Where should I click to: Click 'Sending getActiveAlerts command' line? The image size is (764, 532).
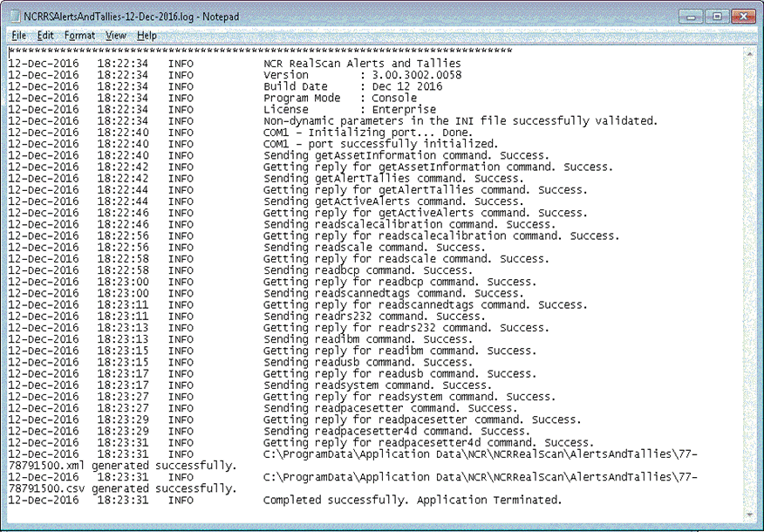(393, 201)
